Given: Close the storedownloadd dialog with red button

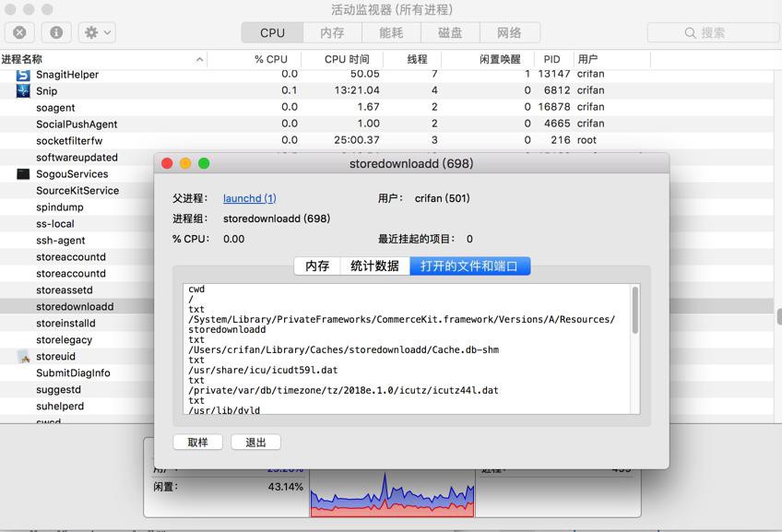Looking at the screenshot, I should tap(168, 163).
